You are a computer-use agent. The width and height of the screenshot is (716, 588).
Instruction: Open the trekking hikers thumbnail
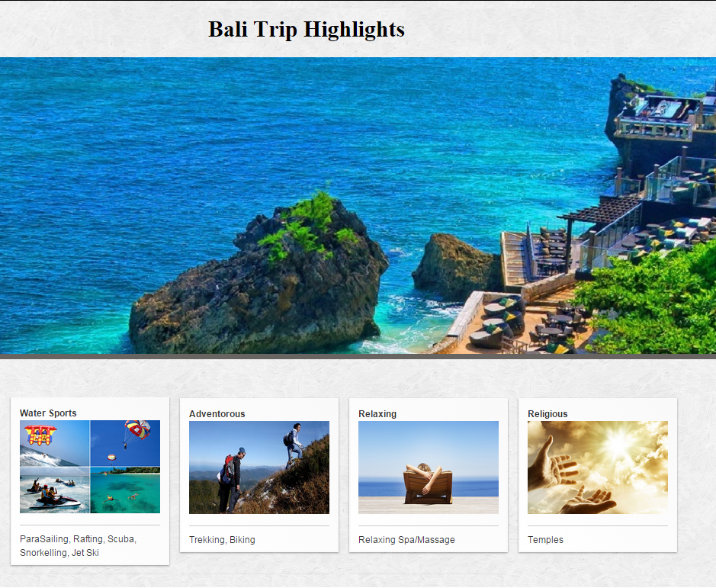coord(259,468)
